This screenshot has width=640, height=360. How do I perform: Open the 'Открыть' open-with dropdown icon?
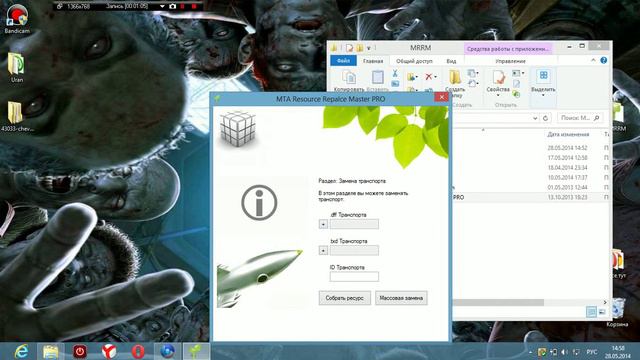click(518, 73)
